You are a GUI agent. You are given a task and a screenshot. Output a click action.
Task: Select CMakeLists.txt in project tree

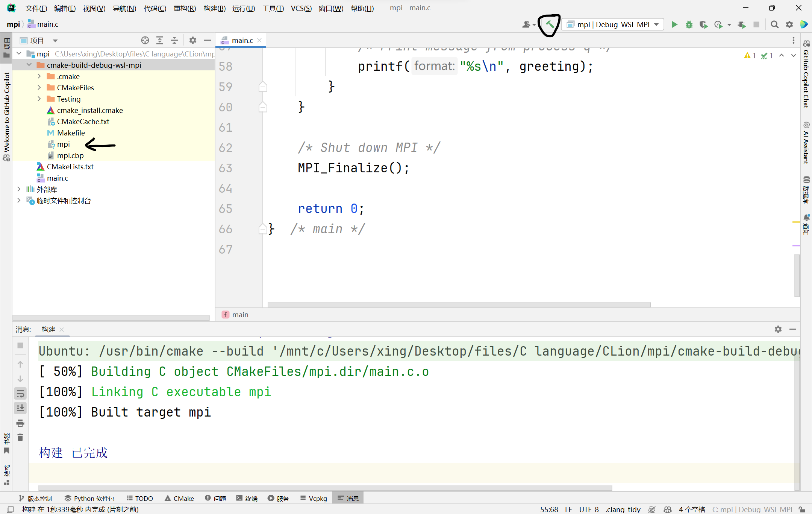70,167
